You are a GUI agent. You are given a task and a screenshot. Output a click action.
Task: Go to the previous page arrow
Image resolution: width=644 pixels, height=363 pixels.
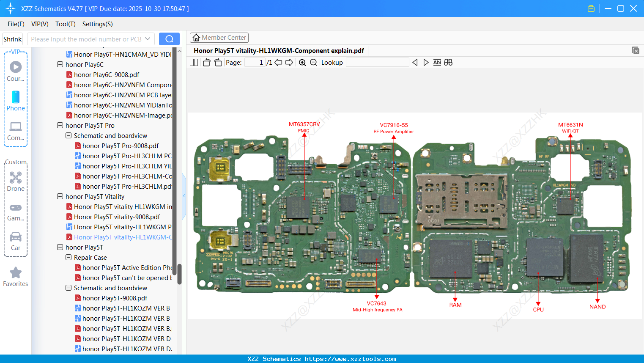pos(278,63)
